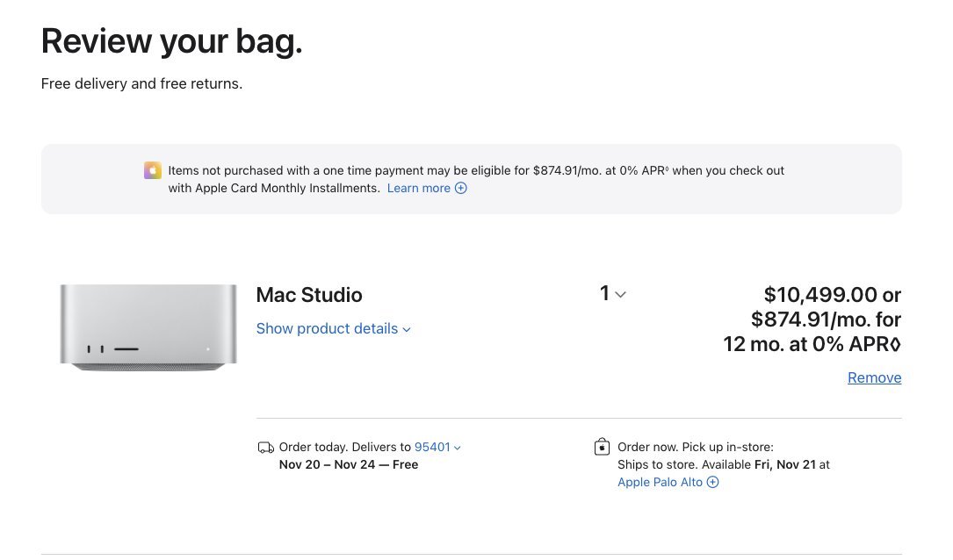The image size is (953, 560).
Task: Open the Learn more link for installments
Action: tap(418, 188)
